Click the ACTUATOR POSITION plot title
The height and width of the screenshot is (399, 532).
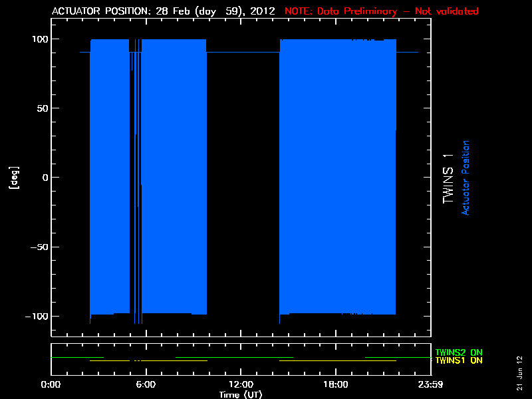click(x=163, y=11)
